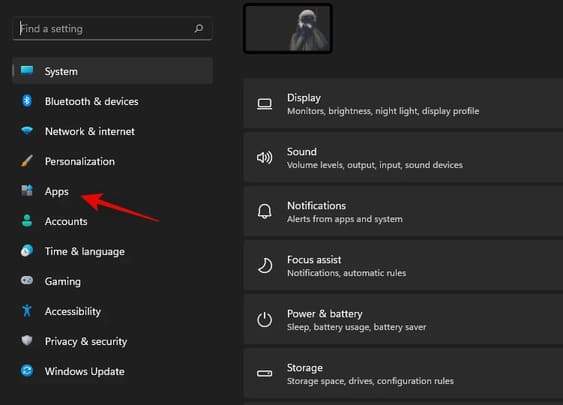Click the Focus assist moon icon

(265, 266)
